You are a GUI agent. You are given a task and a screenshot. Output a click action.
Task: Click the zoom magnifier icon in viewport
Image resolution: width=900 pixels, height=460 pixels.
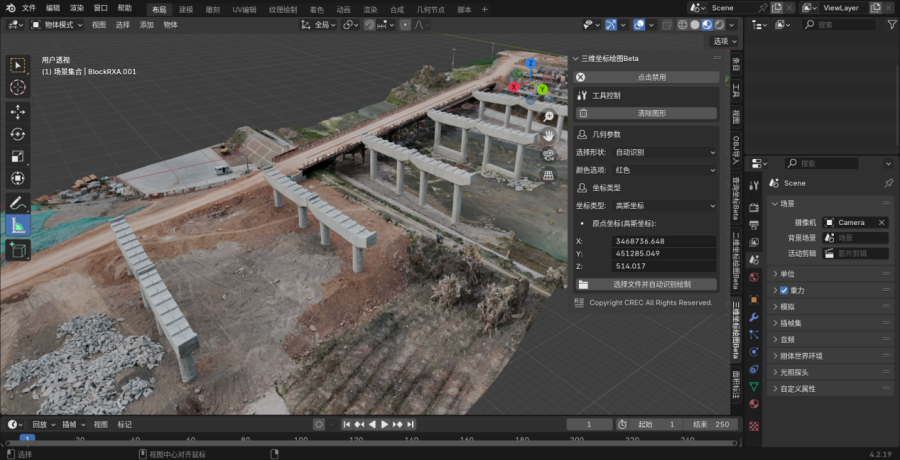548,116
